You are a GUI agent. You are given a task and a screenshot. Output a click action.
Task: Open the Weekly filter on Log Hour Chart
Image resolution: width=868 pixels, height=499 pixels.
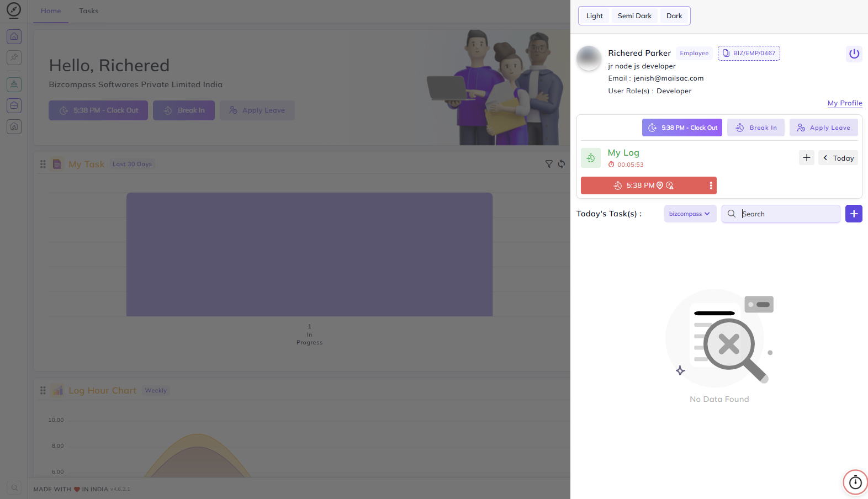click(x=156, y=390)
